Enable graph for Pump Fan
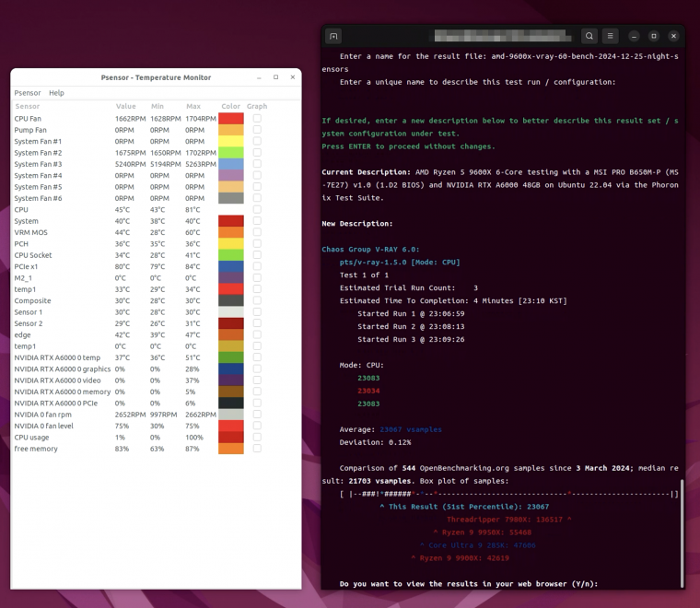This screenshot has height=608, width=700. coord(257,130)
